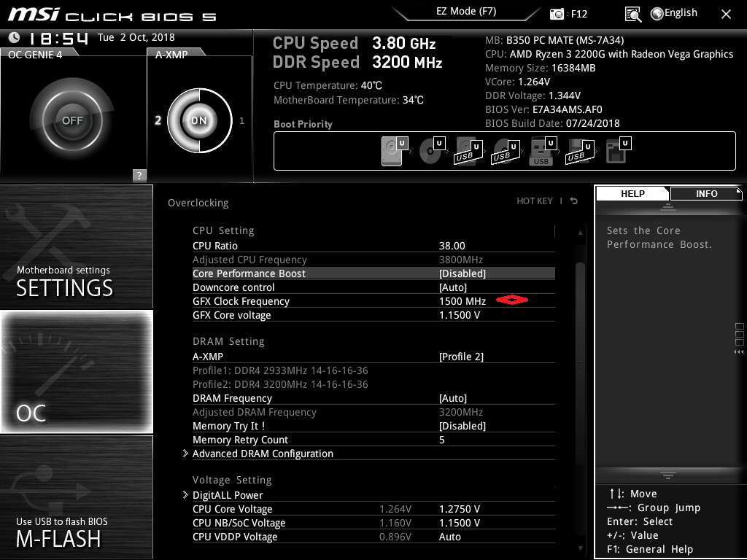Viewport: 747px width, 560px height.
Task: Click the Adjusted DRAM Frequency row
Action: click(x=373, y=412)
